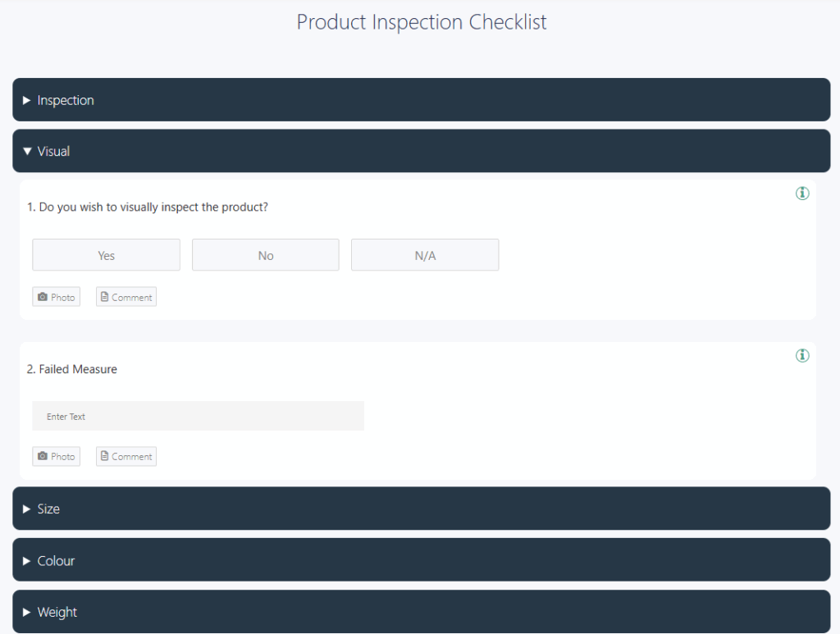Choose N/A for the visual inspection question

pyautogui.click(x=424, y=254)
